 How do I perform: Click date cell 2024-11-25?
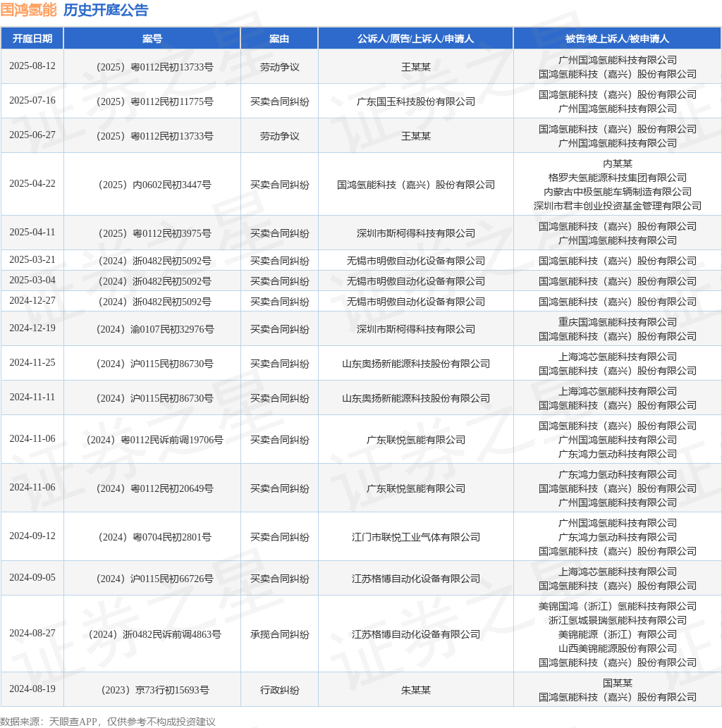(32, 362)
